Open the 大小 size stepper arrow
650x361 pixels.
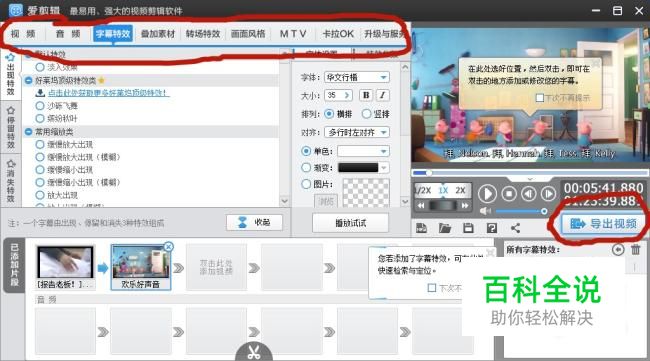click(x=347, y=95)
